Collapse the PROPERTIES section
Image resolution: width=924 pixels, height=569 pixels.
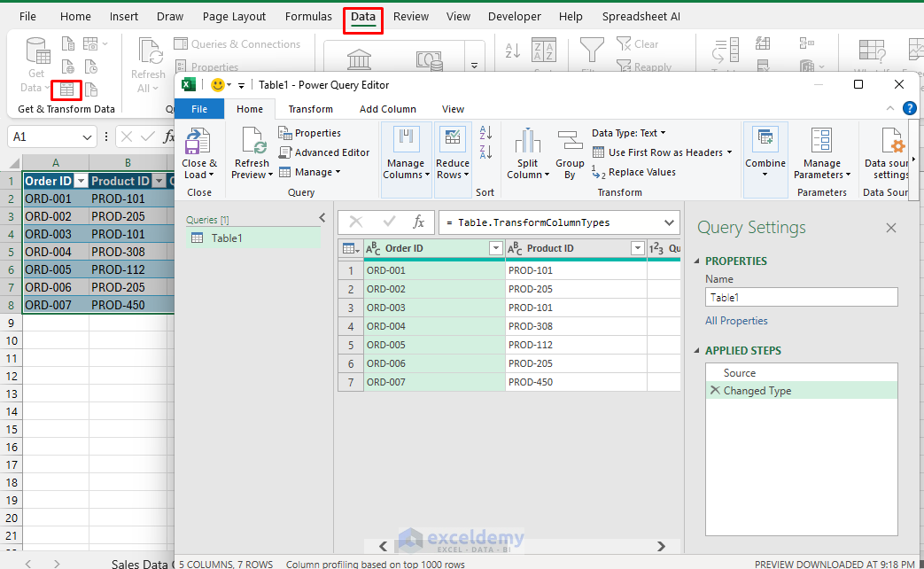pos(698,261)
